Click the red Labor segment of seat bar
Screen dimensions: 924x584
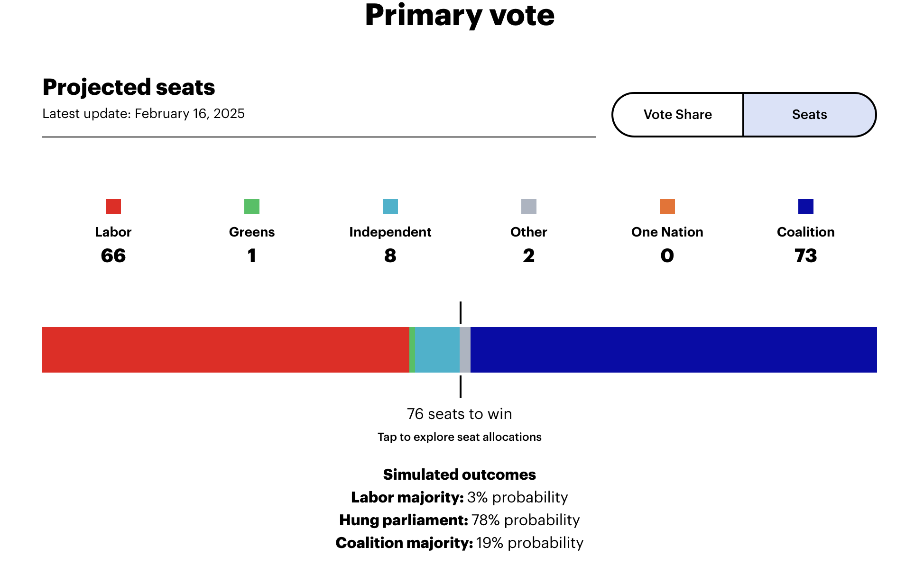(x=225, y=350)
